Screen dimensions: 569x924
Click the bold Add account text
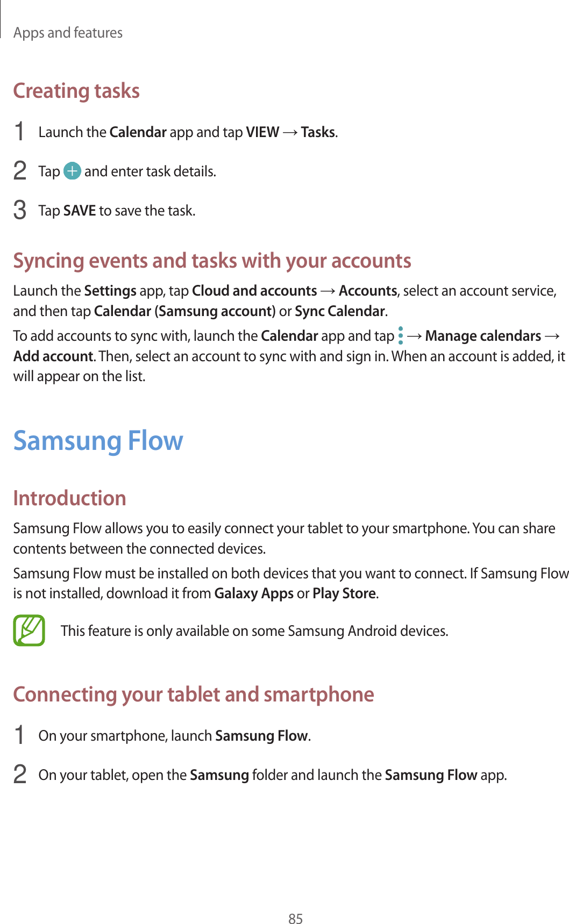point(53,356)
